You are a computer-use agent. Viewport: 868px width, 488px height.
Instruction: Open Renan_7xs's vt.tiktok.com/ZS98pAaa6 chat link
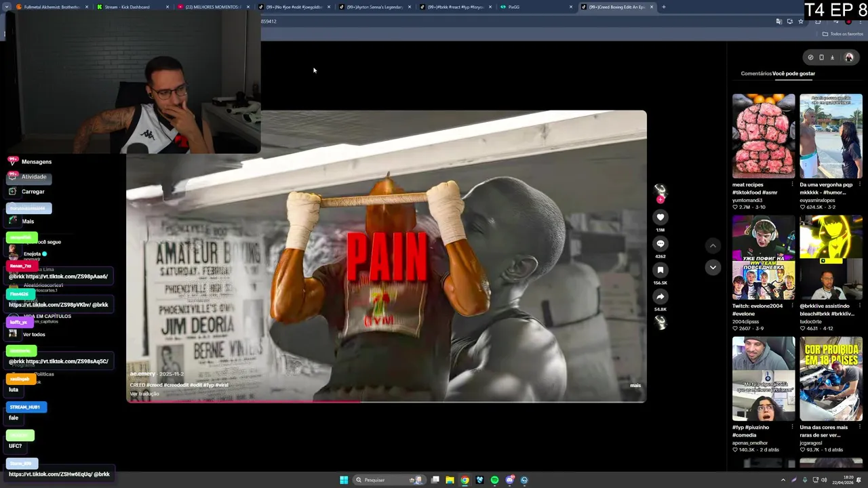coord(66,277)
